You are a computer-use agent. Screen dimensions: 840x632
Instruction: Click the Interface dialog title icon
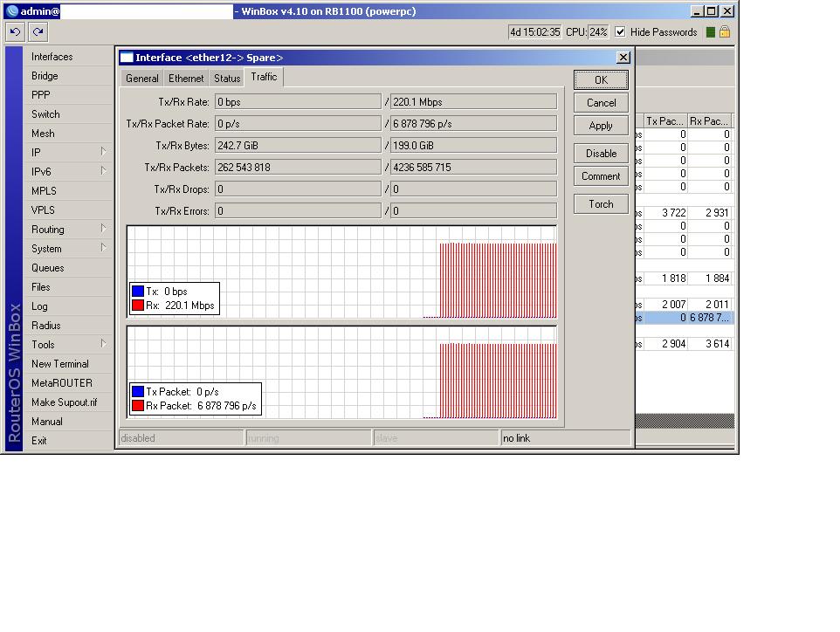point(127,58)
